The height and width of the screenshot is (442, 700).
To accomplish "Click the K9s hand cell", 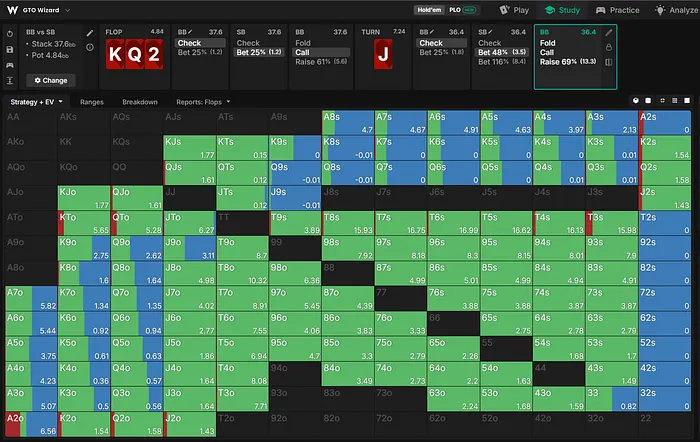I will (x=296, y=148).
